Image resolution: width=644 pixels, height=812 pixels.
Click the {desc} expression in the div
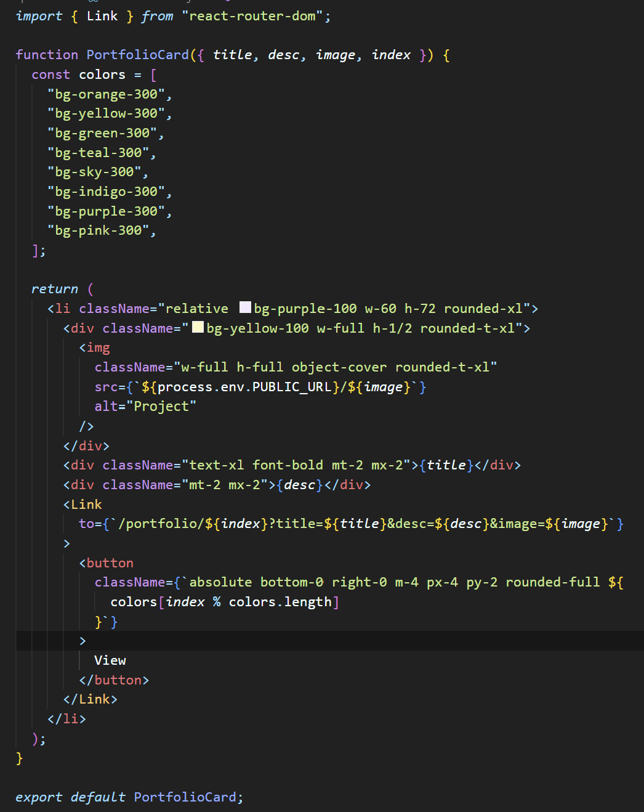click(300, 485)
